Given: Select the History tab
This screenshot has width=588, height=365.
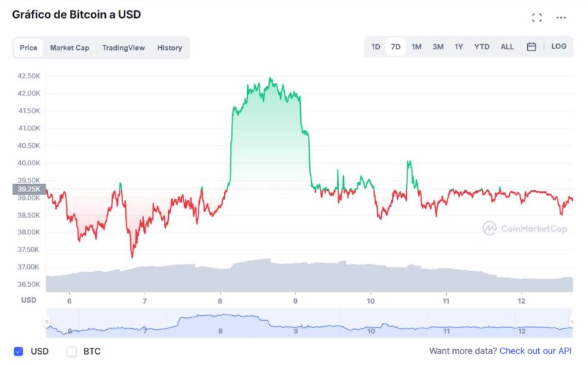Looking at the screenshot, I should [169, 48].
